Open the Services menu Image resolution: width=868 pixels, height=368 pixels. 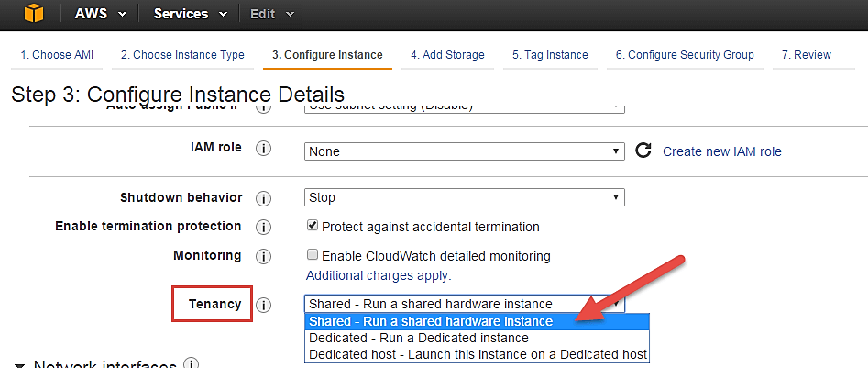pyautogui.click(x=192, y=14)
